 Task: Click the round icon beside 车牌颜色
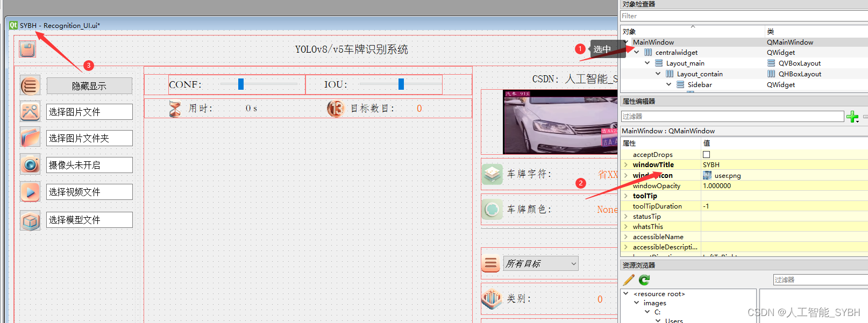(492, 209)
